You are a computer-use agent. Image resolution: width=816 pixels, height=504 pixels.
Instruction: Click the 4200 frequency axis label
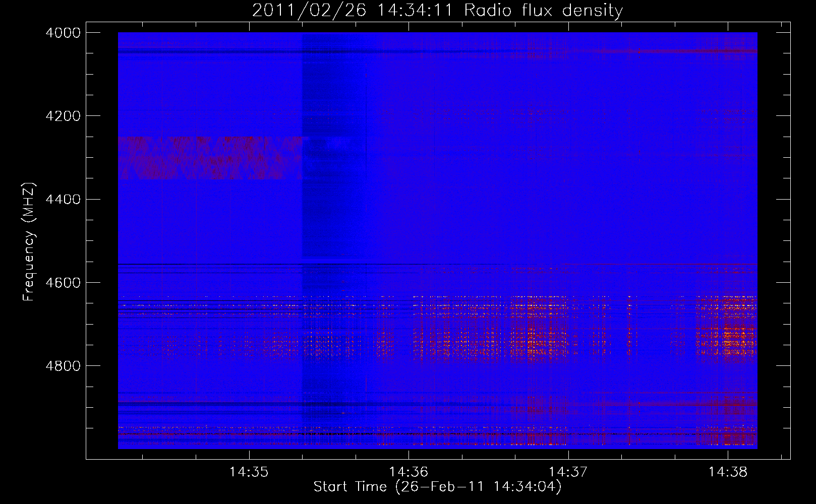click(x=63, y=116)
